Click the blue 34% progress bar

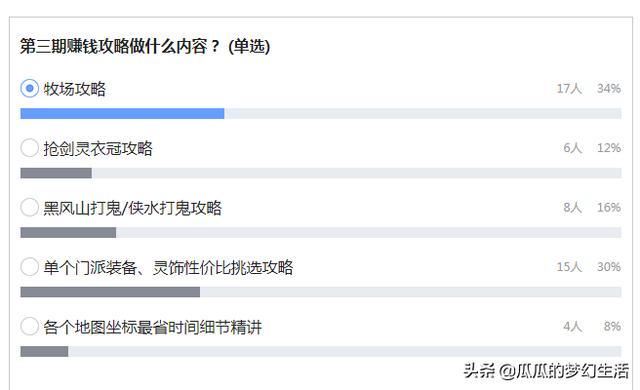(122, 113)
